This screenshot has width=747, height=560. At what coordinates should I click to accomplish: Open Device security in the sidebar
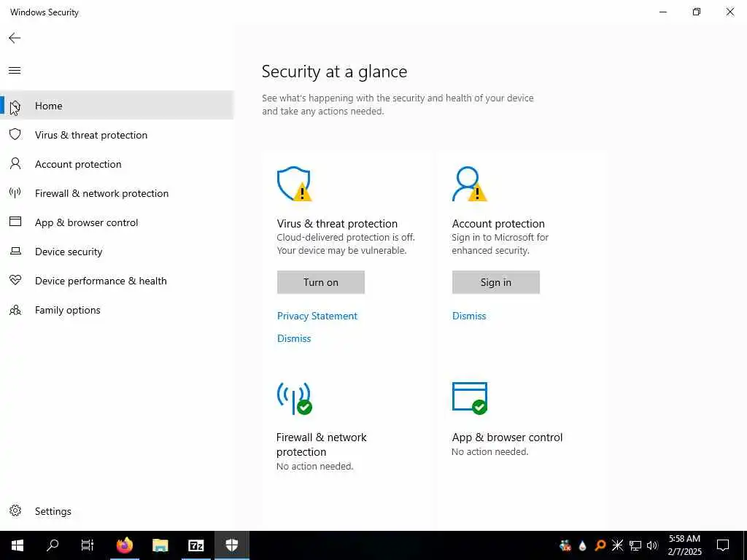pos(117,252)
